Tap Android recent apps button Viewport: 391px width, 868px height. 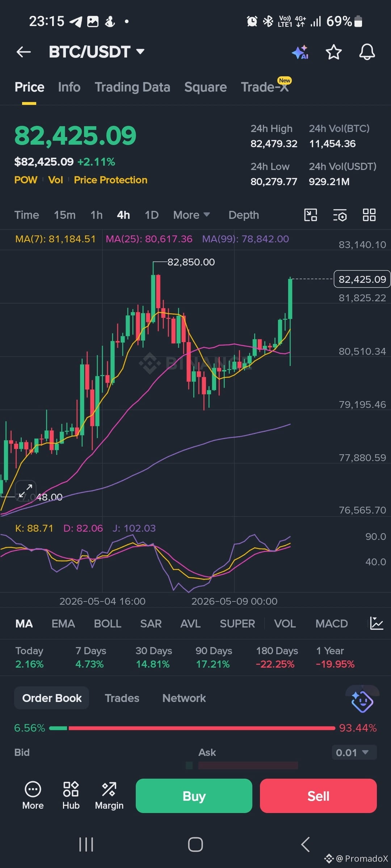point(86,845)
